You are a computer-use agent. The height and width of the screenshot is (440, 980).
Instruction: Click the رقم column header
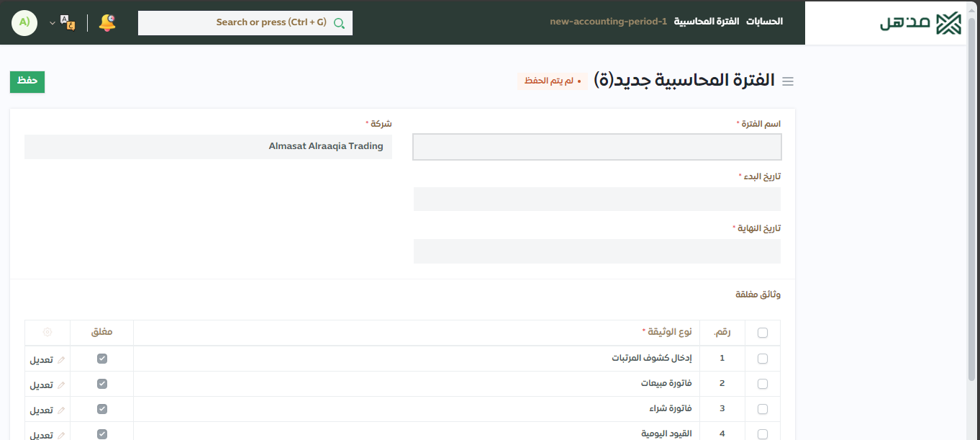(x=722, y=332)
